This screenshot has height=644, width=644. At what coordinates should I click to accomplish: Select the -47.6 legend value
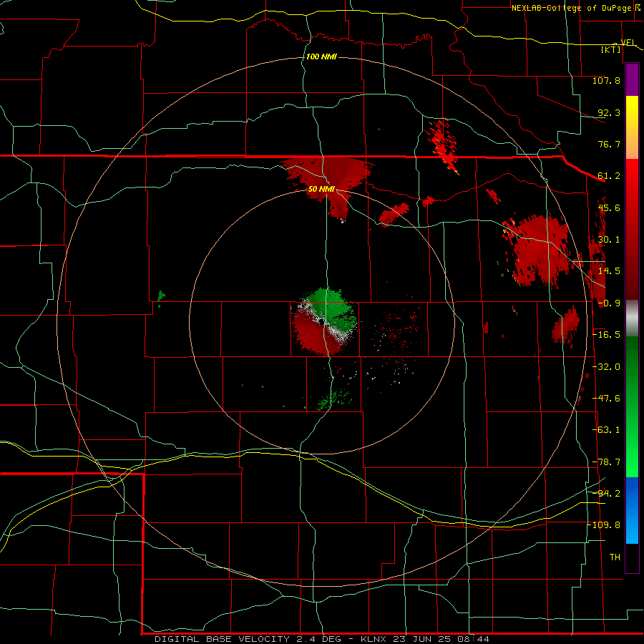(606, 399)
